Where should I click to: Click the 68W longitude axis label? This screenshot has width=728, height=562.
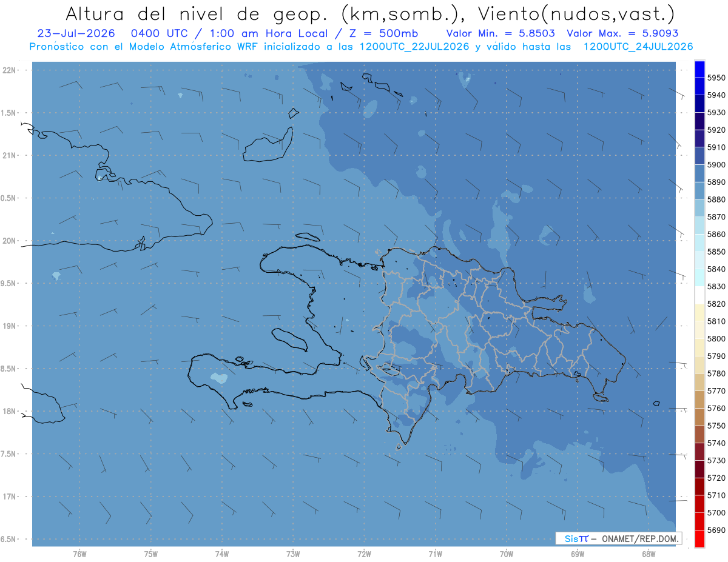pyautogui.click(x=649, y=554)
